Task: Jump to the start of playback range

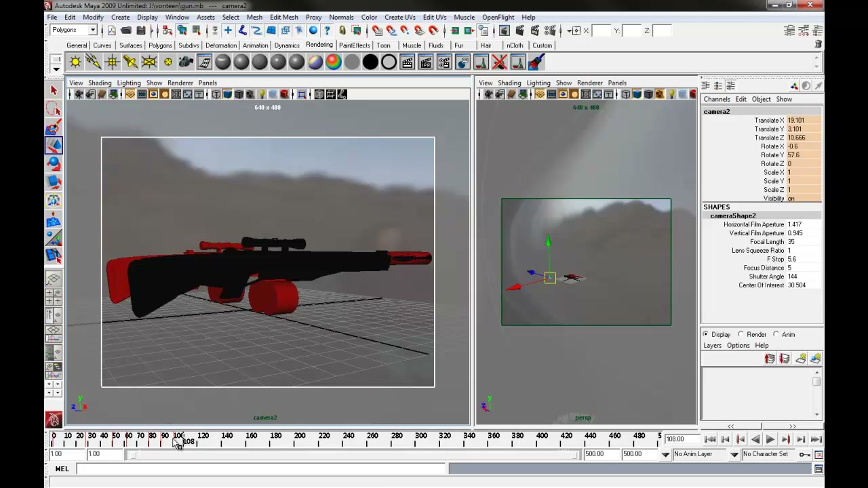Action: coord(710,439)
